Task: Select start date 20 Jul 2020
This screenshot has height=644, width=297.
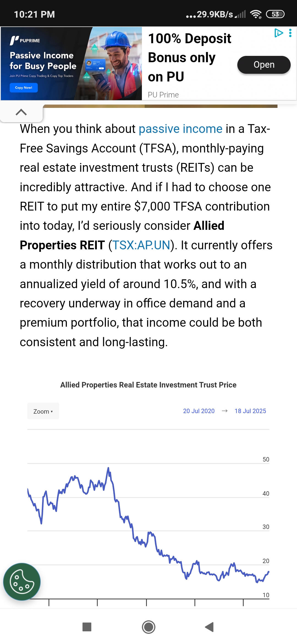Action: pyautogui.click(x=199, y=411)
